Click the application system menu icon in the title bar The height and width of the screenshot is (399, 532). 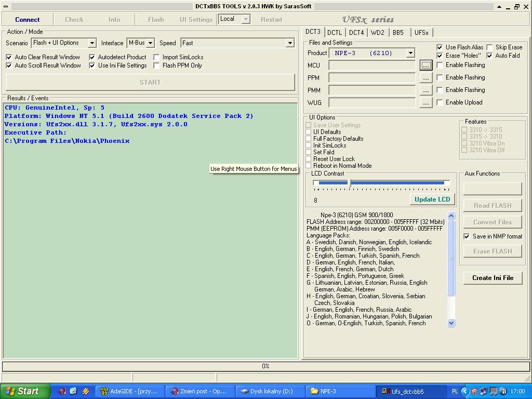(6, 6)
